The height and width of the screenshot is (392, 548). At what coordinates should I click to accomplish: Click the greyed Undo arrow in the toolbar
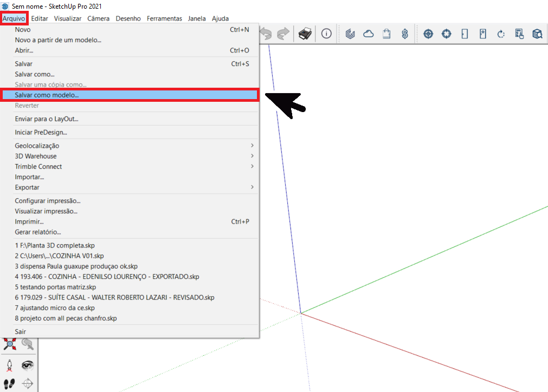pyautogui.click(x=266, y=34)
